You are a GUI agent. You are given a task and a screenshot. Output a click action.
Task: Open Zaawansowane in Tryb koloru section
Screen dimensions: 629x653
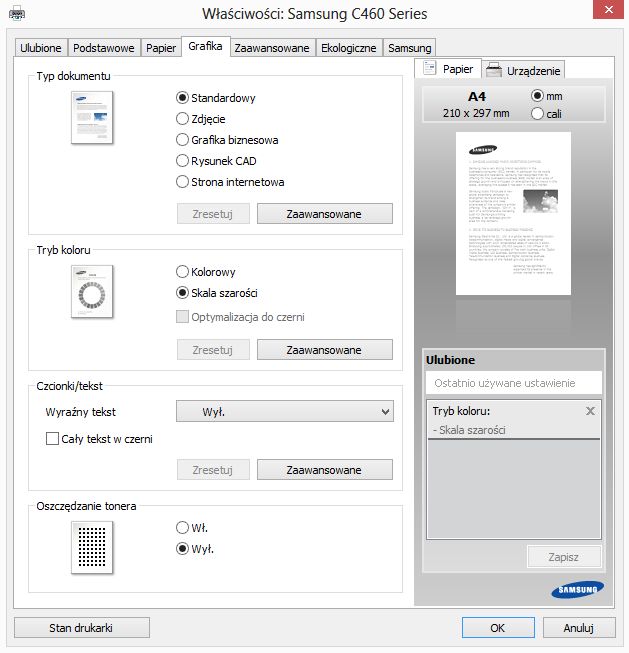click(324, 350)
